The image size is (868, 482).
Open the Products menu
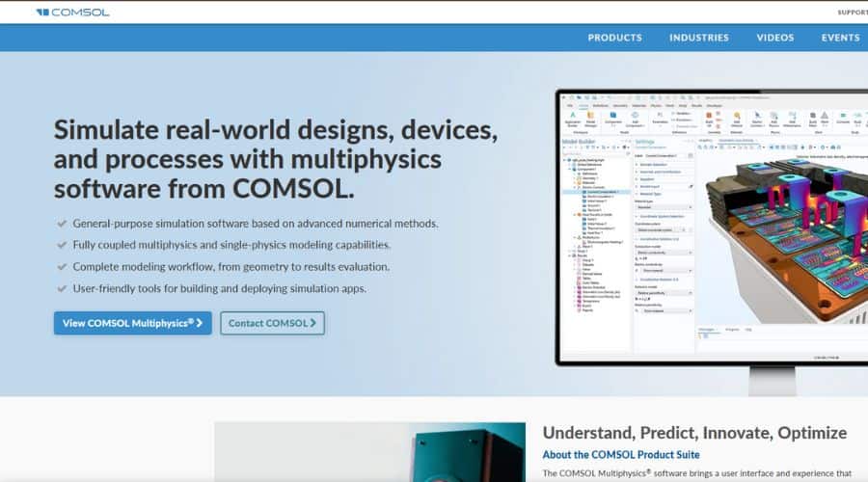pos(614,38)
